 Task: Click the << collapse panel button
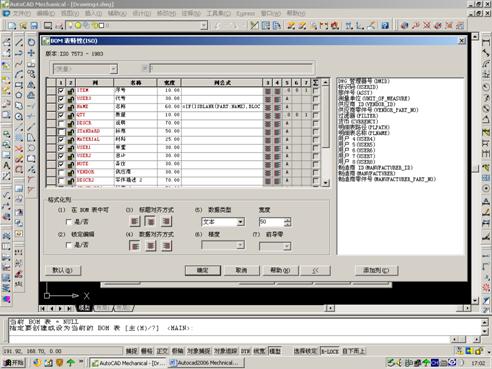tap(315, 270)
